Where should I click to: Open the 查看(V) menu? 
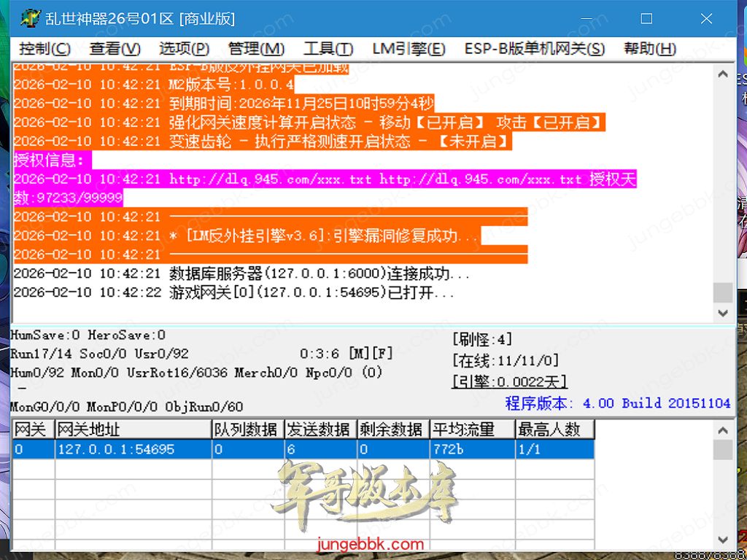click(115, 49)
